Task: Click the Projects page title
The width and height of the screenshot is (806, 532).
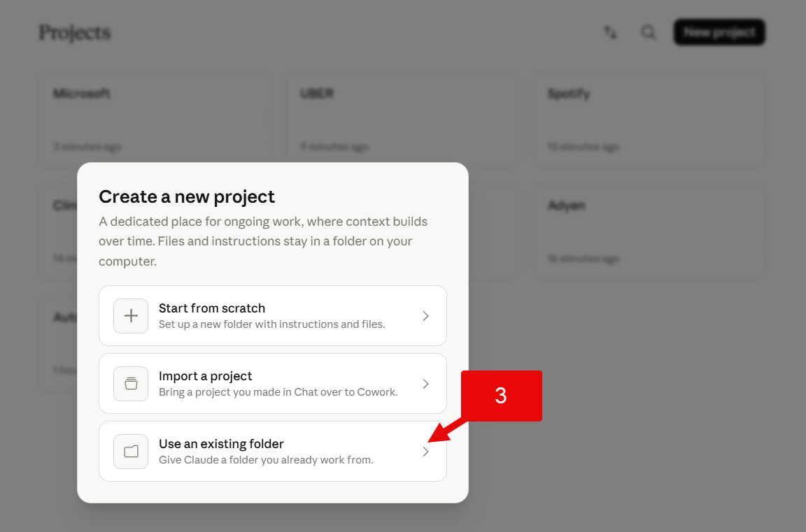Action: [75, 33]
